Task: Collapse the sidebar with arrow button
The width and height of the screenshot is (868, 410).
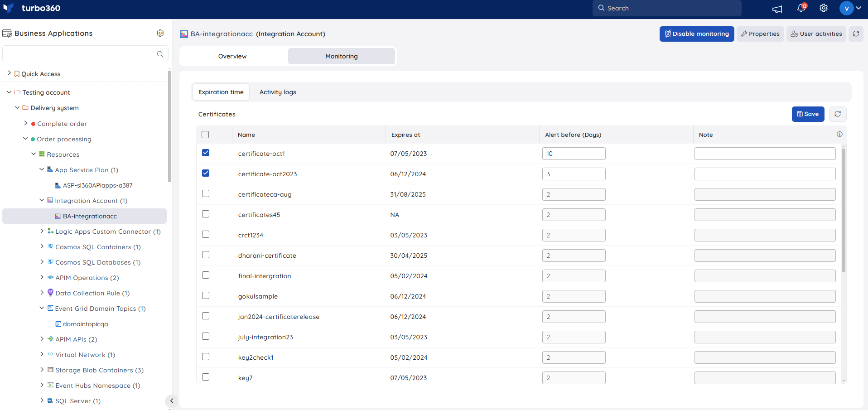Action: point(171,400)
